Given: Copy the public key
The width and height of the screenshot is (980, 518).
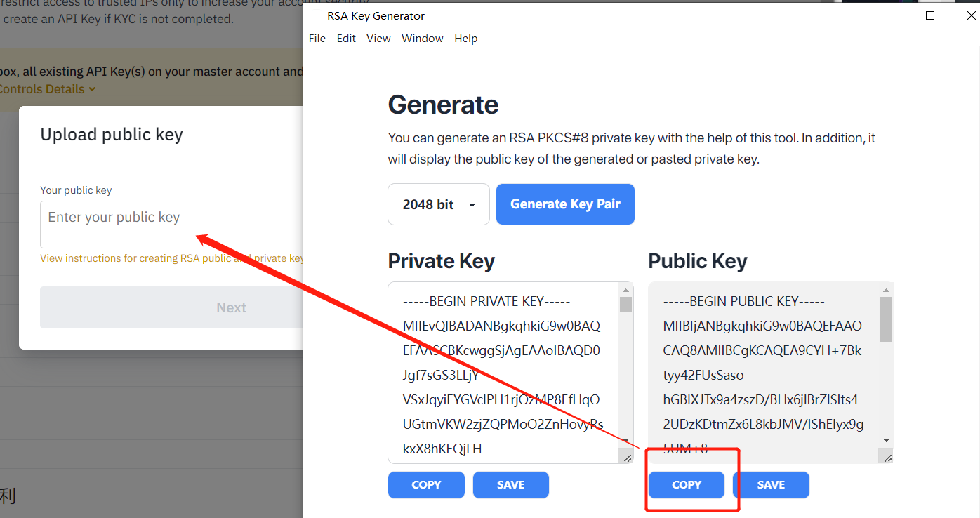Looking at the screenshot, I should click(x=687, y=485).
